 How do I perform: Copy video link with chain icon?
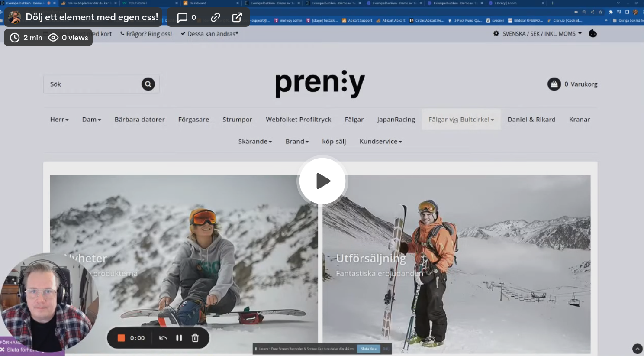(216, 17)
